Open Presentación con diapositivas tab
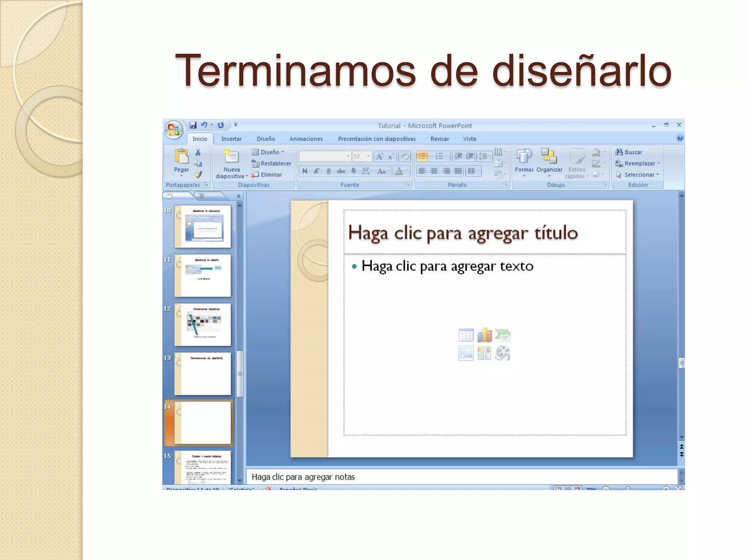 [x=377, y=139]
